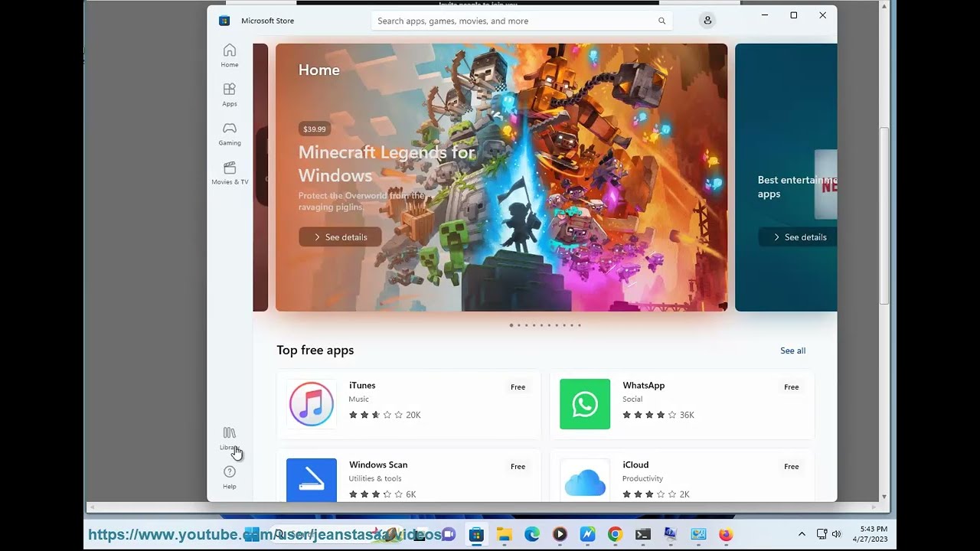Click See details for Minecraft Legends

pos(340,237)
